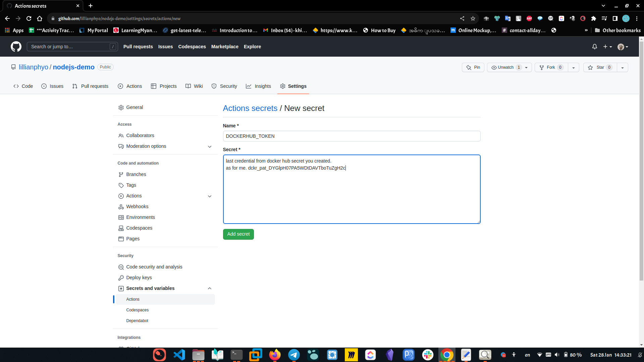644x362 pixels.
Task: Click the GitHub logo home icon
Action: pyautogui.click(x=16, y=47)
